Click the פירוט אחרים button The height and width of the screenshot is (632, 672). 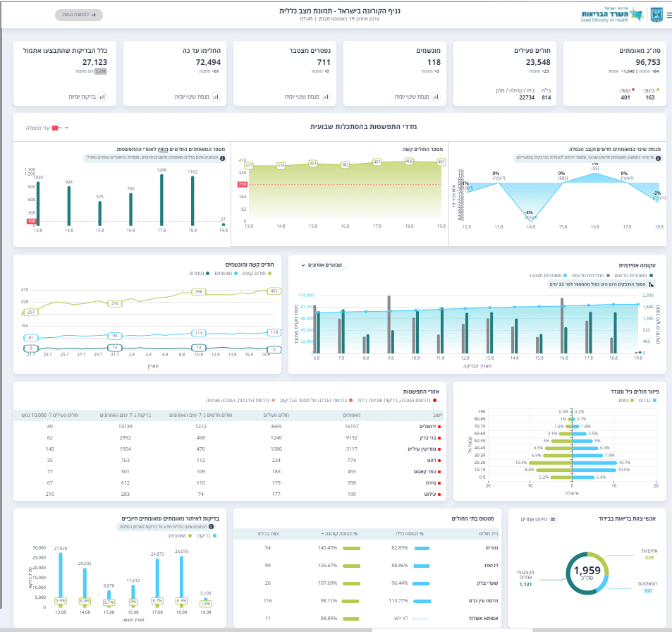538,519
